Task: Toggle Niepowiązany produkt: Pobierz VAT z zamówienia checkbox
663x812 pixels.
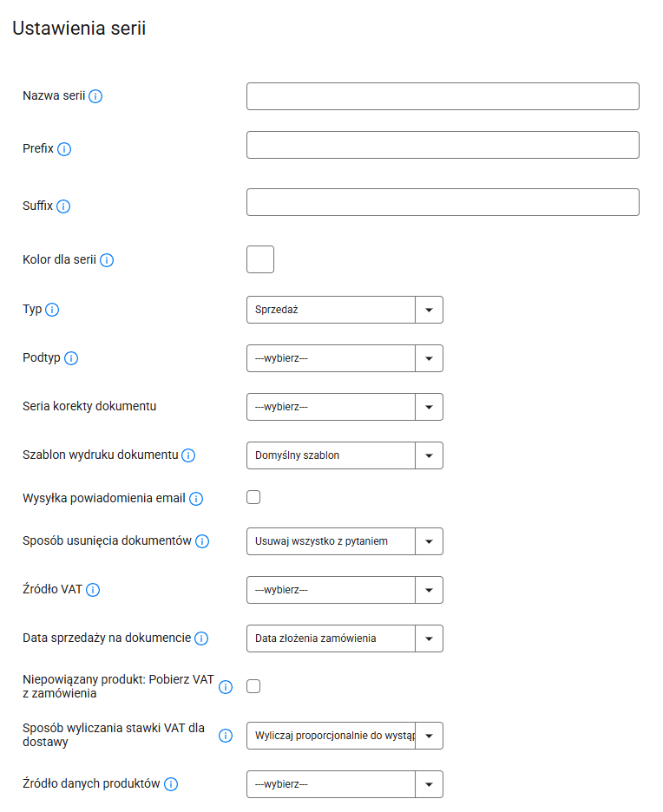Action: [x=253, y=686]
